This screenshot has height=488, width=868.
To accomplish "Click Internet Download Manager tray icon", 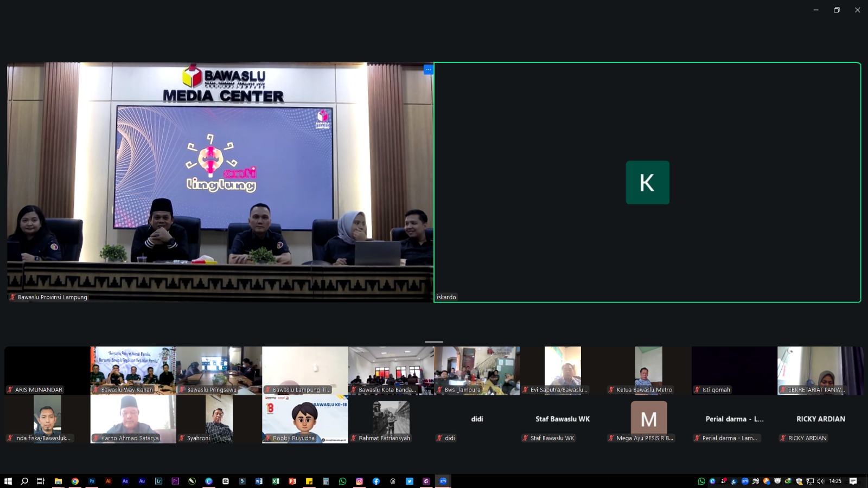I will click(788, 481).
